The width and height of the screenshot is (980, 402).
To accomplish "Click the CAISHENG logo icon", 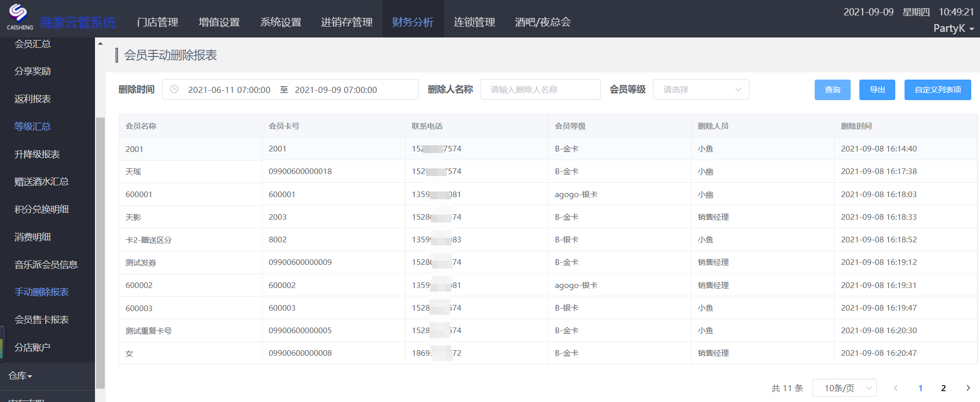I will click(x=20, y=16).
